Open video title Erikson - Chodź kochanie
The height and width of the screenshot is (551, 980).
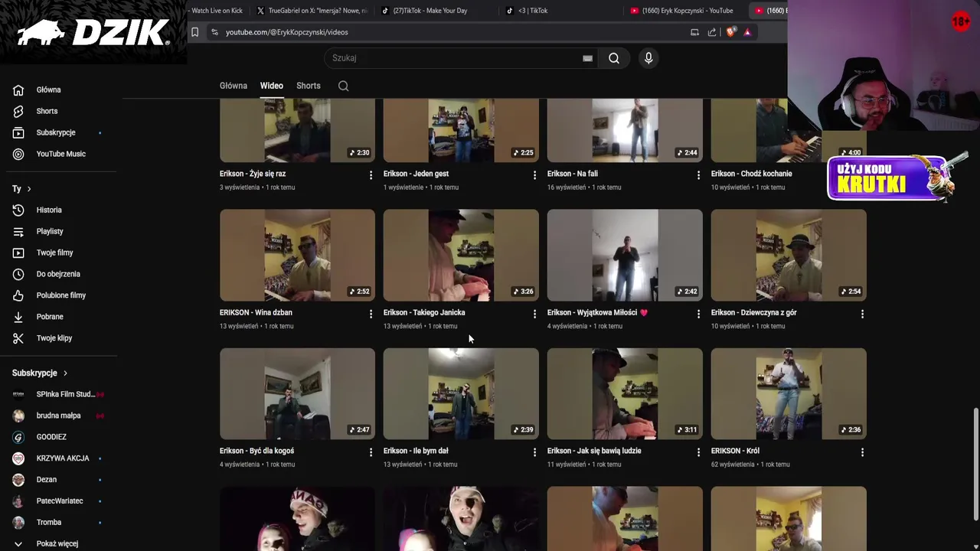tap(751, 174)
